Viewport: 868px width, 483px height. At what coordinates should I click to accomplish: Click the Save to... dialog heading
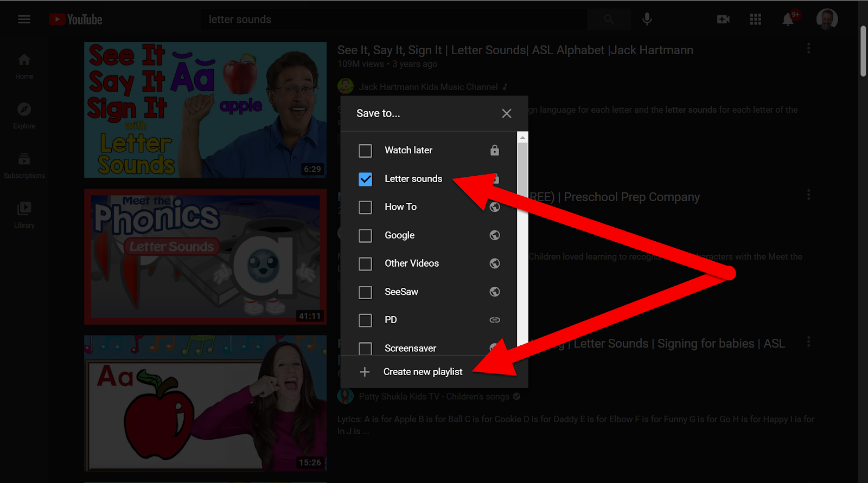click(x=378, y=113)
